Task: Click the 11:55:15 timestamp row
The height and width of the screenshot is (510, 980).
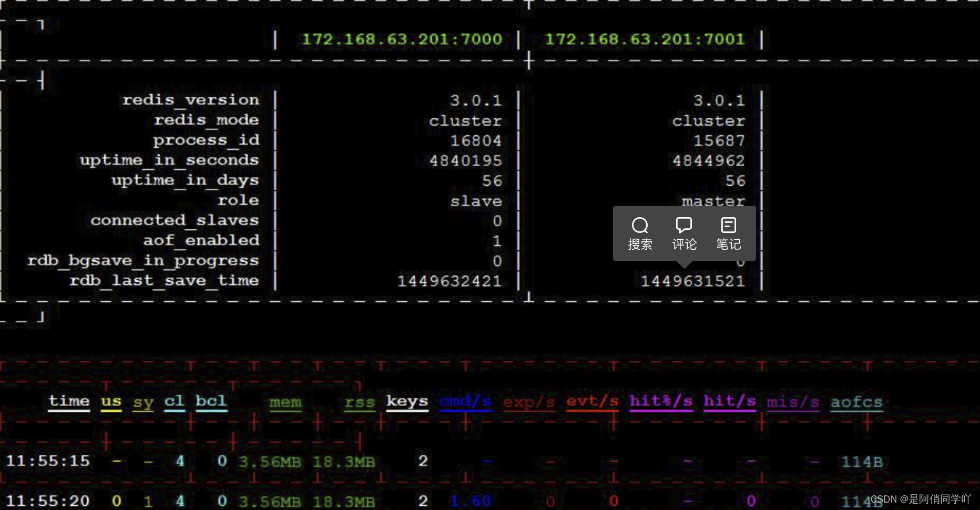Action: coord(48,461)
